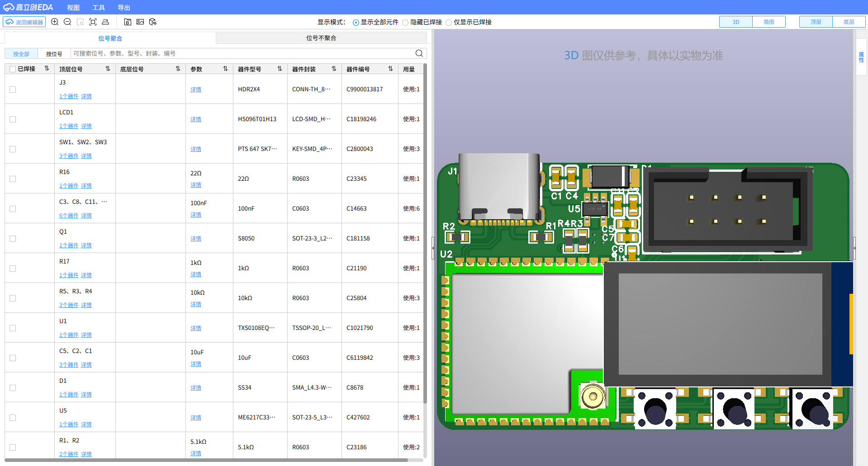The image size is (868, 466).
Task: Click 返回编辑器 button
Action: click(x=24, y=22)
